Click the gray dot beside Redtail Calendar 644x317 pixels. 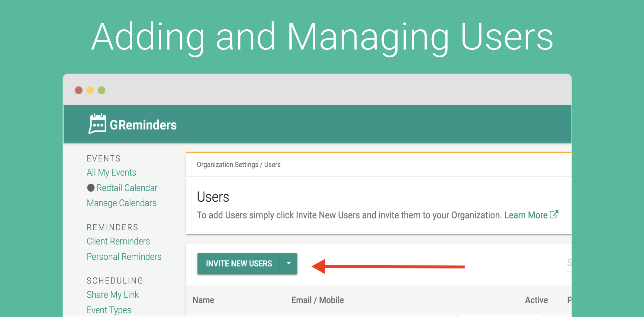pyautogui.click(x=91, y=188)
